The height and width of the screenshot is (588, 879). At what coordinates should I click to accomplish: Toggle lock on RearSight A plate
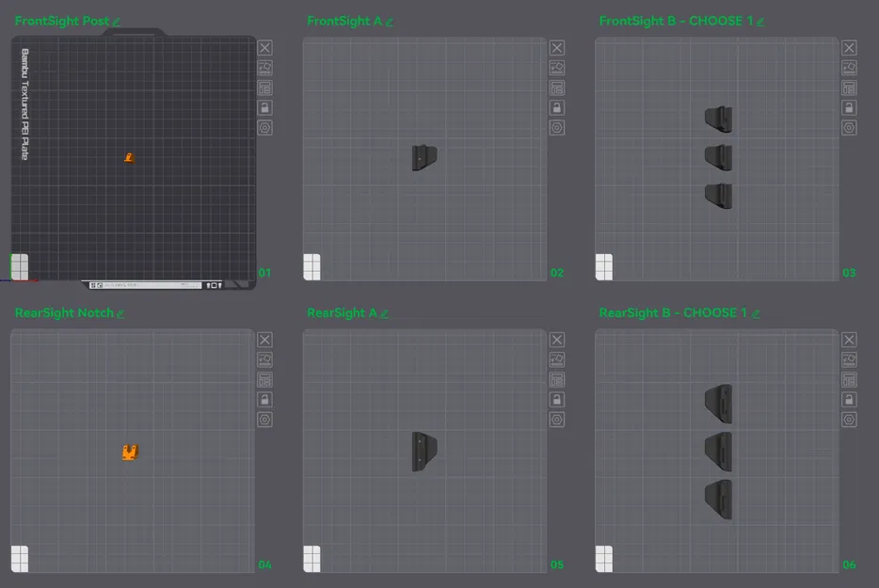pyautogui.click(x=557, y=400)
